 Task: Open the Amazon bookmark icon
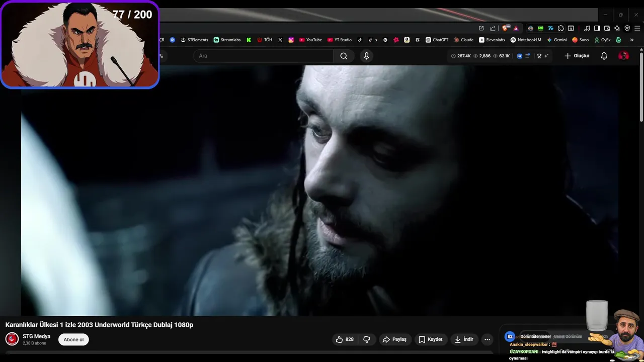coord(407,40)
